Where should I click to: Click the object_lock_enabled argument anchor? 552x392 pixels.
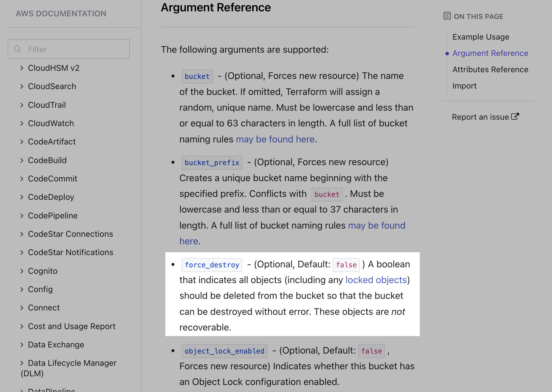click(x=224, y=351)
